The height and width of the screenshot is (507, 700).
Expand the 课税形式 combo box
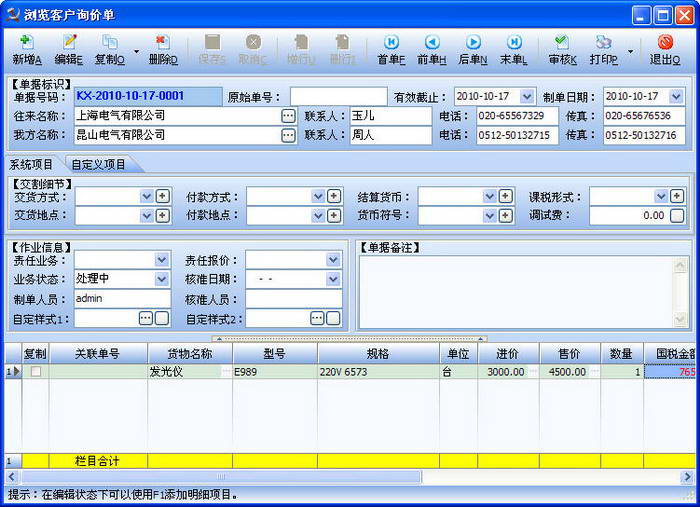[x=661, y=196]
